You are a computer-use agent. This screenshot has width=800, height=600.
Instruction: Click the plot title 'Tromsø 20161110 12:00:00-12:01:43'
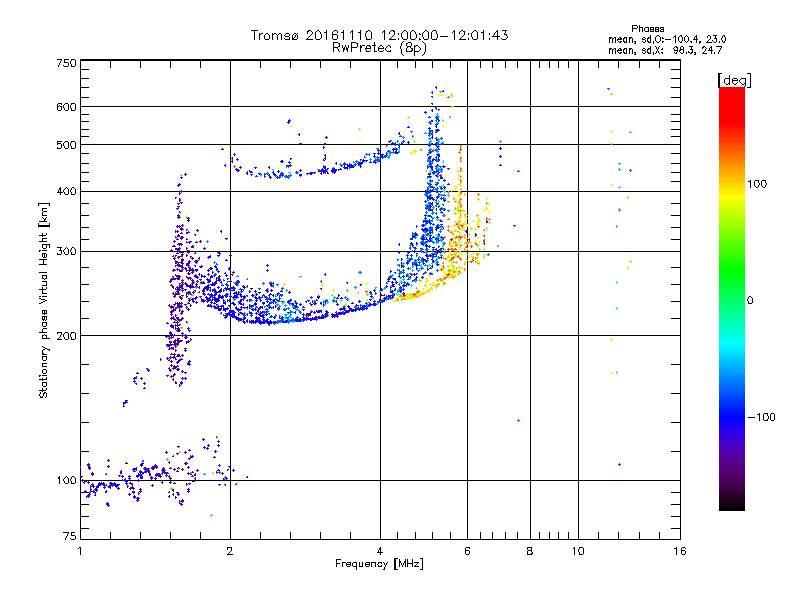coord(379,35)
